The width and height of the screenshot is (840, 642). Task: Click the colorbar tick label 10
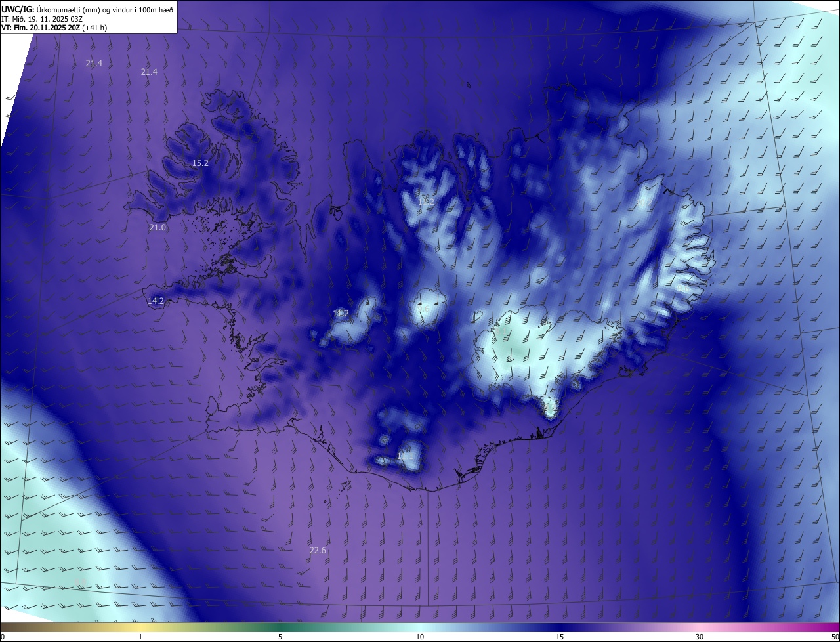point(420,637)
